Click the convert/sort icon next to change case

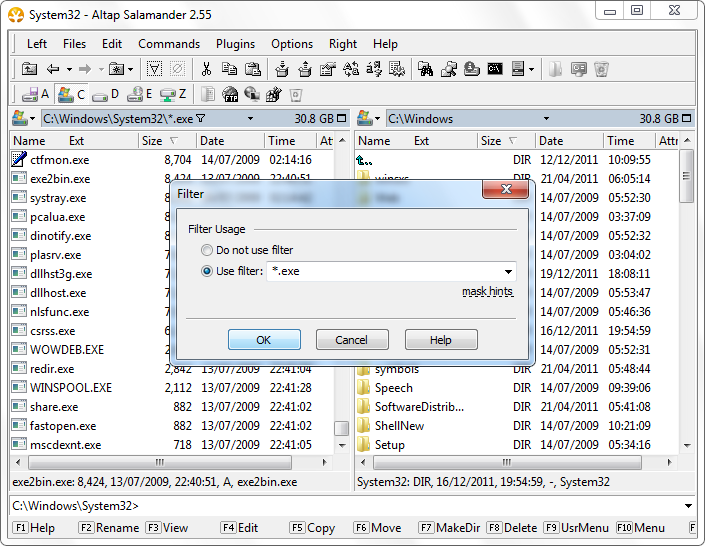click(374, 69)
